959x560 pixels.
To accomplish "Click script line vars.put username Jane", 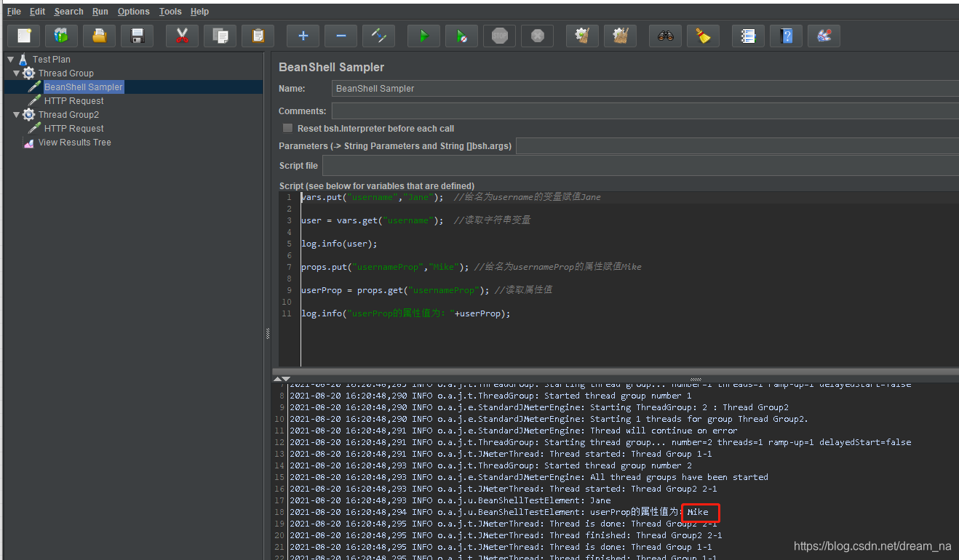I will click(450, 197).
